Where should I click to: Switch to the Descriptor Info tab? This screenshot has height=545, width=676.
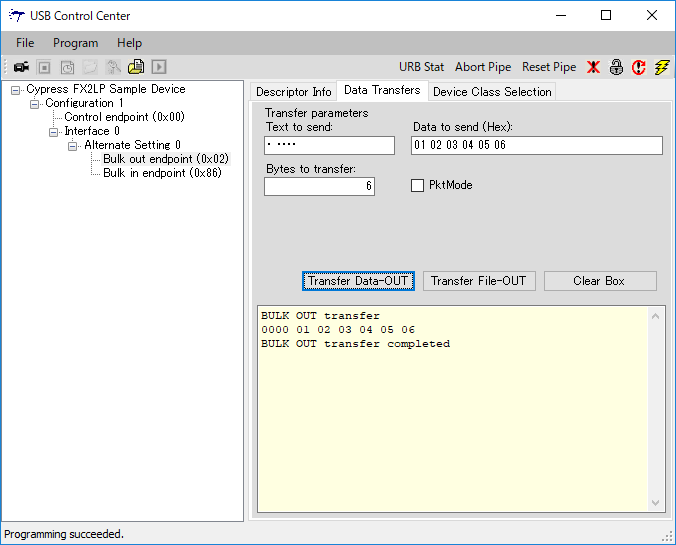[x=294, y=92]
